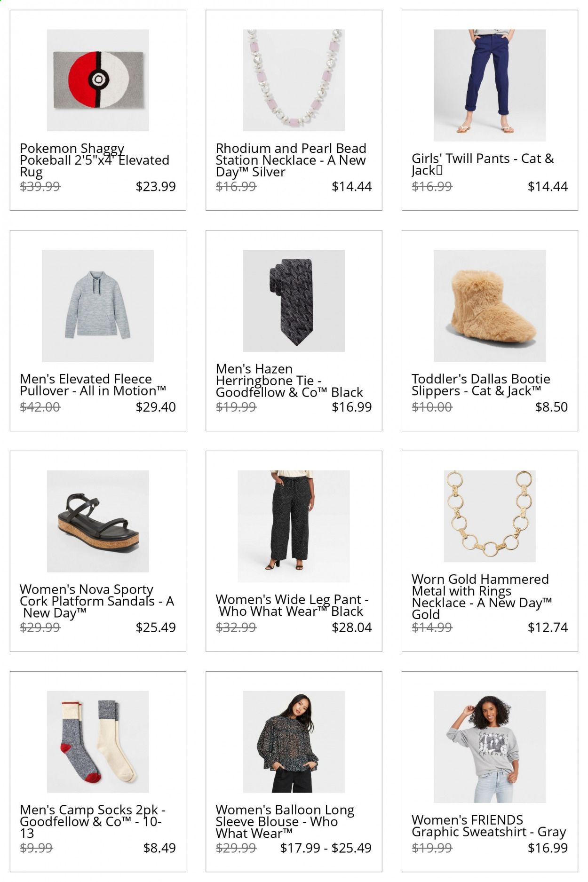Image resolution: width=588 pixels, height=882 pixels.
Task: View the Nova Sporty Cork Sandals image
Action: (98, 521)
